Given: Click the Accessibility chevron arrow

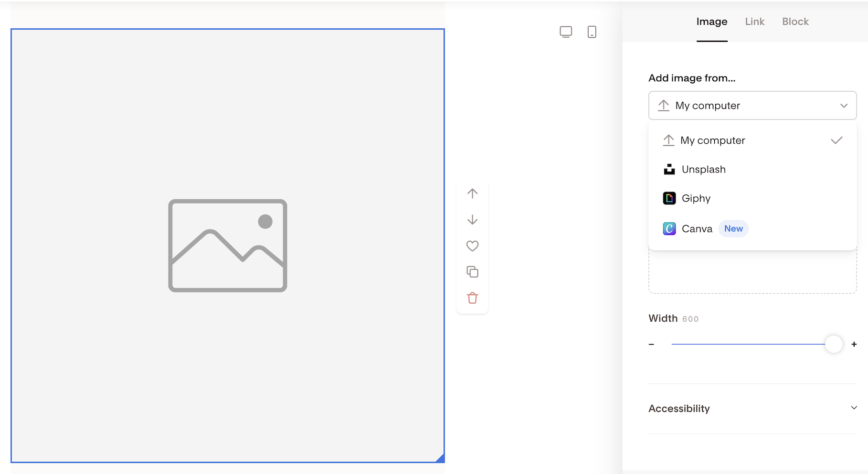Looking at the screenshot, I should (x=854, y=408).
